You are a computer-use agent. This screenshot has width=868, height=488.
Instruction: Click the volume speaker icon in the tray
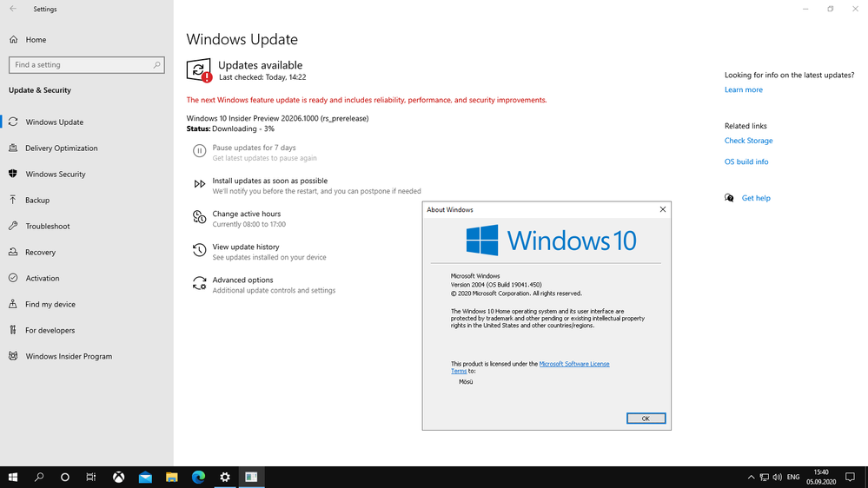tap(778, 477)
